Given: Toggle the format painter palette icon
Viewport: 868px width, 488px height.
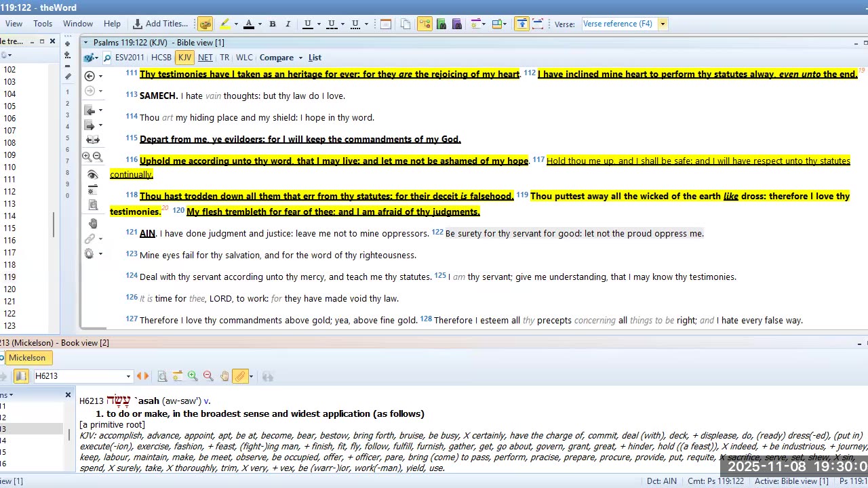Looking at the screenshot, I should tap(205, 24).
